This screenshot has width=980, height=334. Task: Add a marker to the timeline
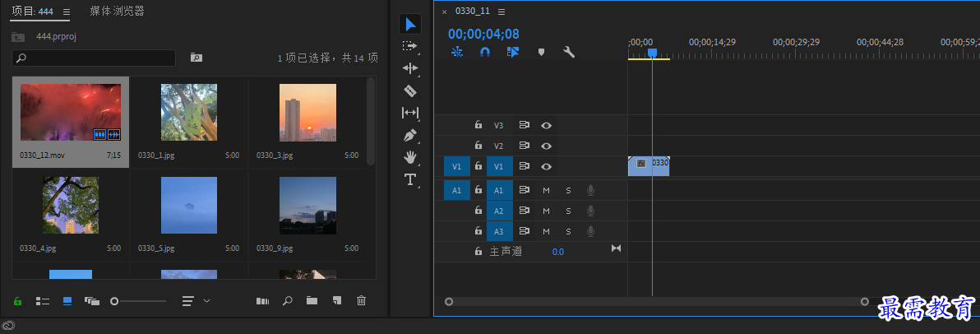(x=541, y=52)
